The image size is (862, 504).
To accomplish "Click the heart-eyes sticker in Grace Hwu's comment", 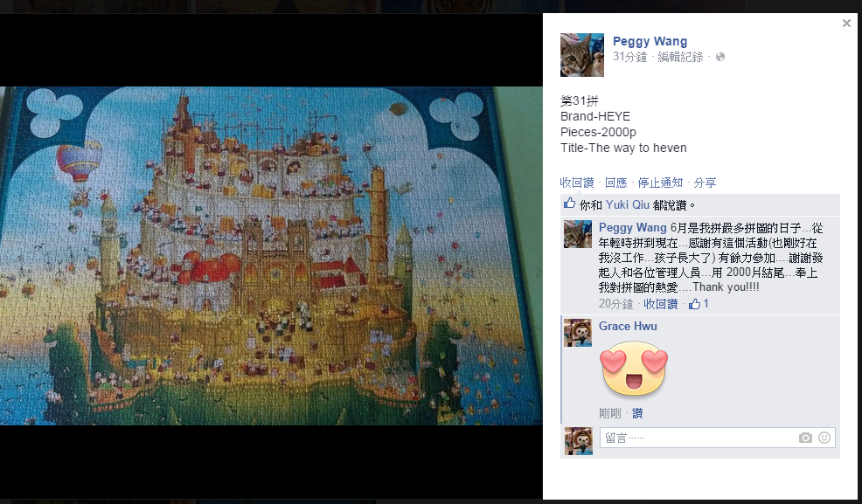I will pos(634,369).
